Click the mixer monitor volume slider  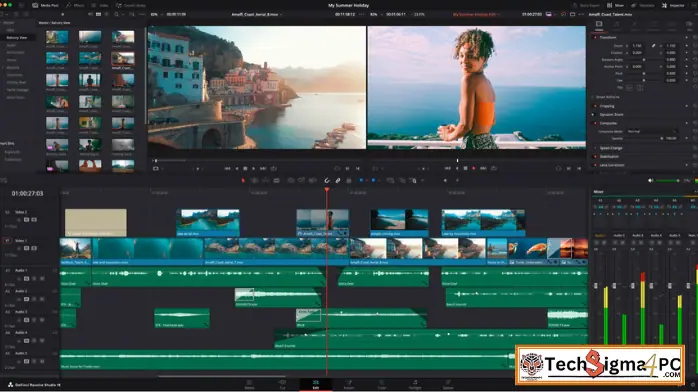coord(666,181)
